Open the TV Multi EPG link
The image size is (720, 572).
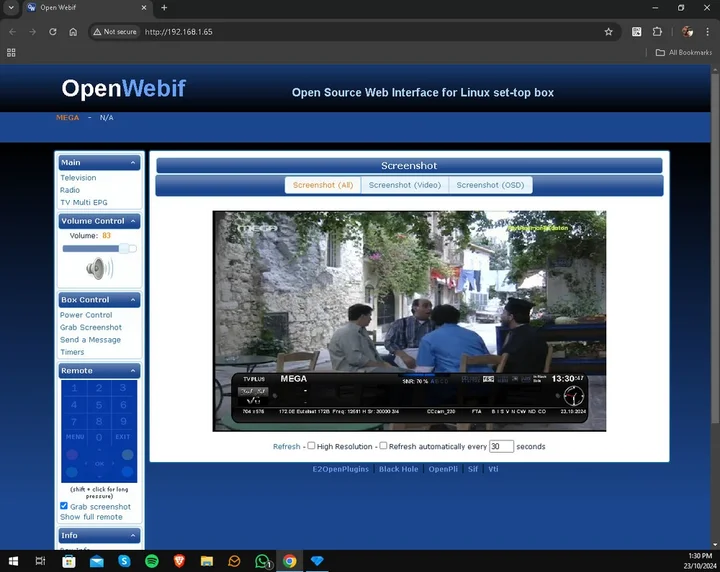(83, 202)
